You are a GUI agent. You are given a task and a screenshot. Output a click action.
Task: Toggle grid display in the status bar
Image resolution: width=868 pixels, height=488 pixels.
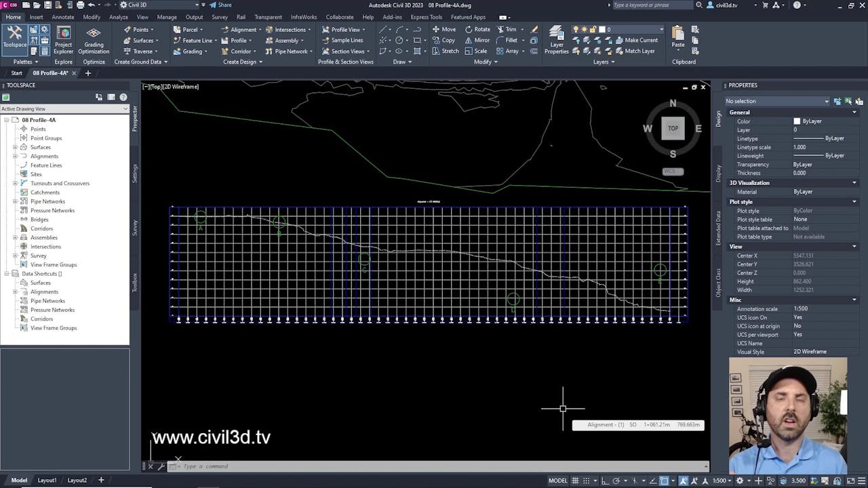[575, 481]
